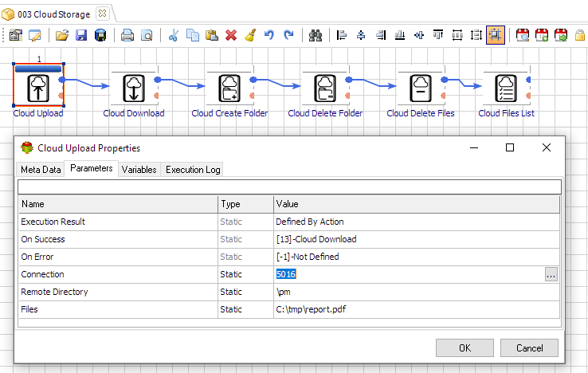Select the Cloud Upload action node
This screenshot has height=373, width=588.
coord(38,88)
